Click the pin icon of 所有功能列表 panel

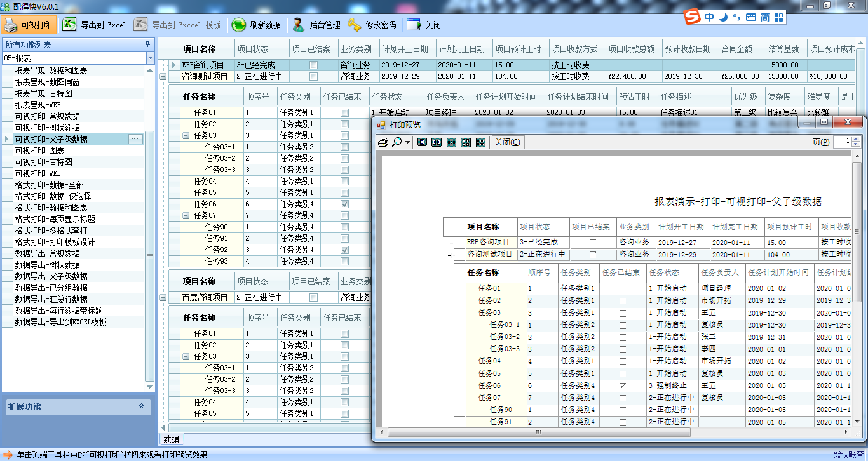pos(147,44)
